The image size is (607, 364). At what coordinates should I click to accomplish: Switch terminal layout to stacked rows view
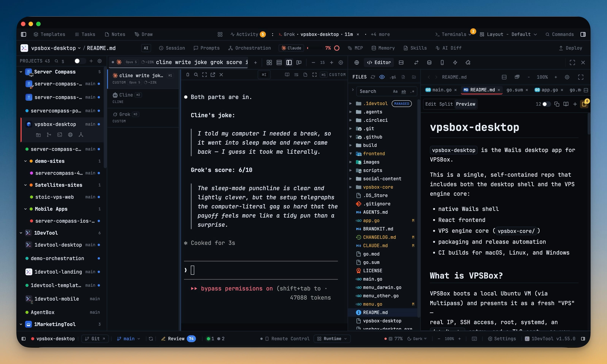point(279,63)
